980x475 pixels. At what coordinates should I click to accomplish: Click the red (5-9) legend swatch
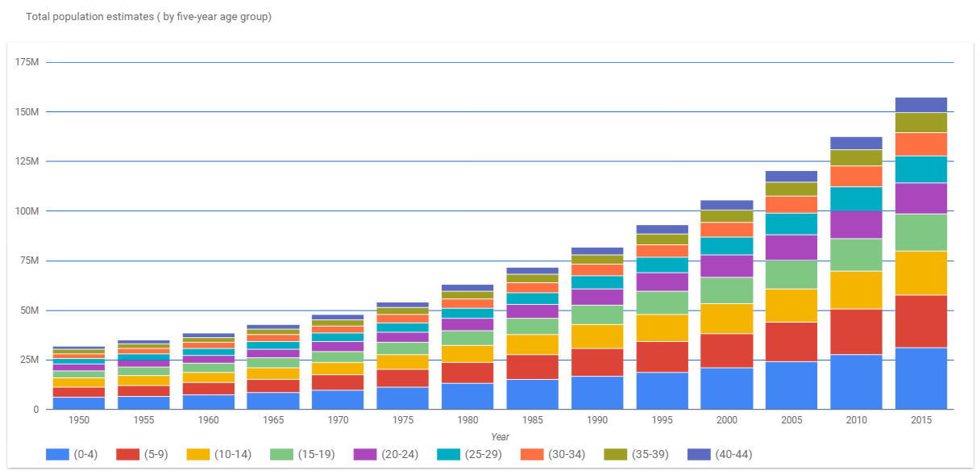[127, 454]
